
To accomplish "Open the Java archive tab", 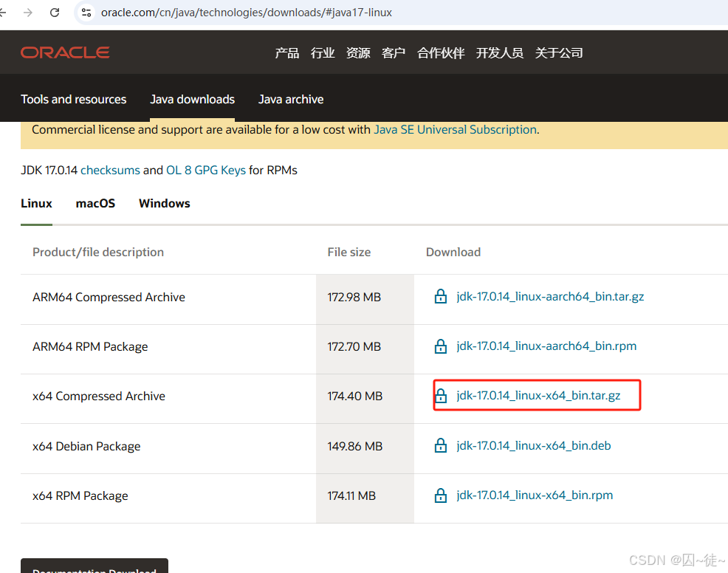I will pos(291,100).
